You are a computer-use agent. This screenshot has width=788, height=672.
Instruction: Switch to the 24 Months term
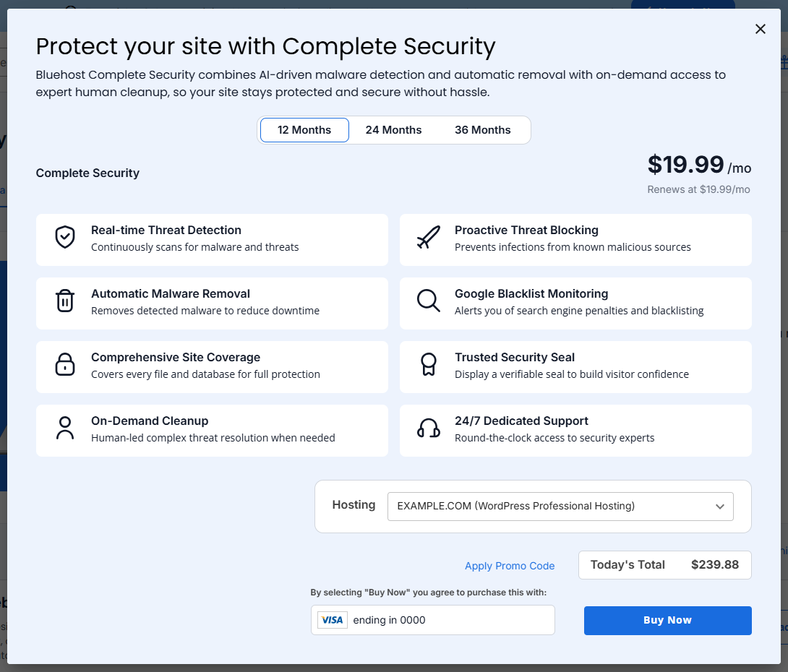(393, 130)
